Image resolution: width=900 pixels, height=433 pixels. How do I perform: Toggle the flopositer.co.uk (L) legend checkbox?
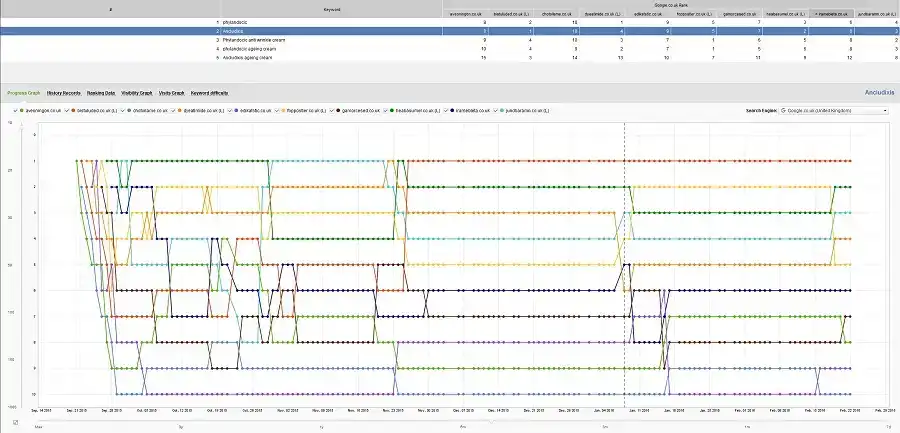[277, 110]
